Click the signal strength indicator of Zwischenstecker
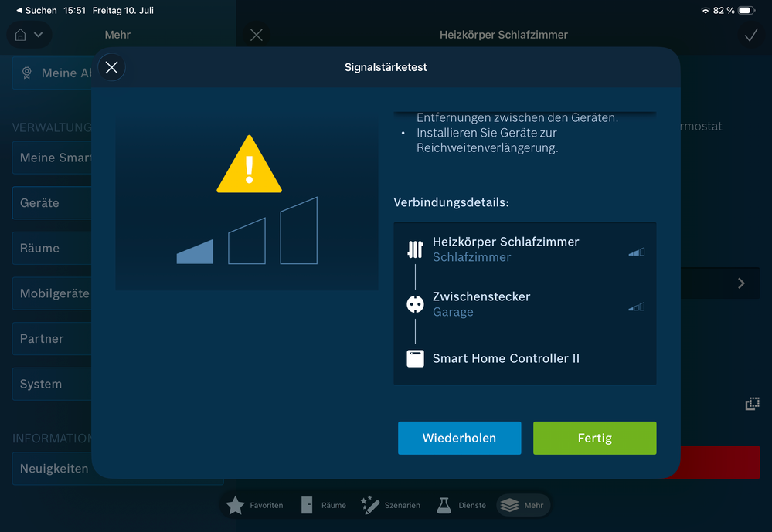This screenshot has width=772, height=532. point(636,307)
